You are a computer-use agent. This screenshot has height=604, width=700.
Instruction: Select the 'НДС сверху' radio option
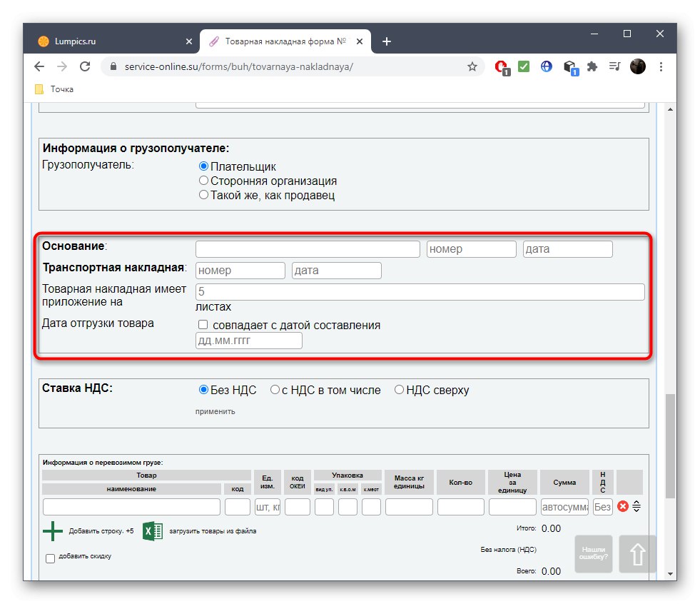click(x=399, y=389)
